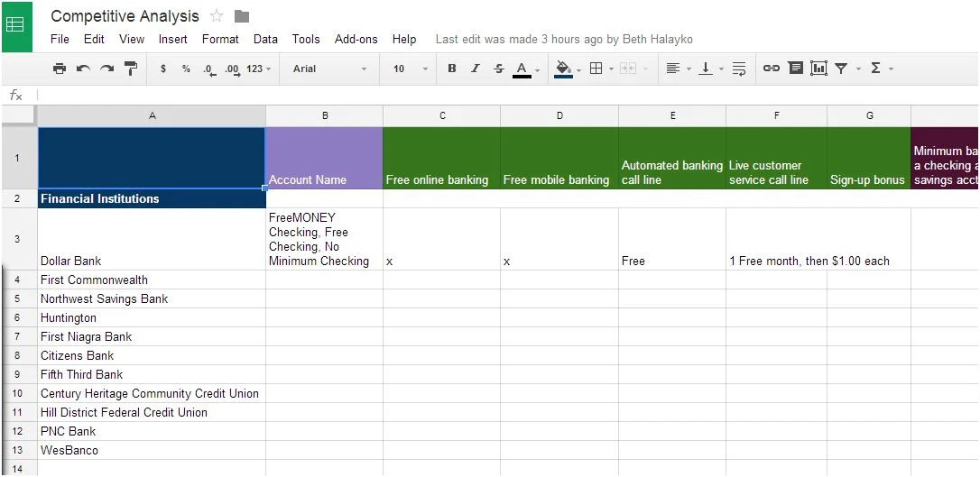
Task: Select the Citizens Bank cell
Action: tap(152, 355)
